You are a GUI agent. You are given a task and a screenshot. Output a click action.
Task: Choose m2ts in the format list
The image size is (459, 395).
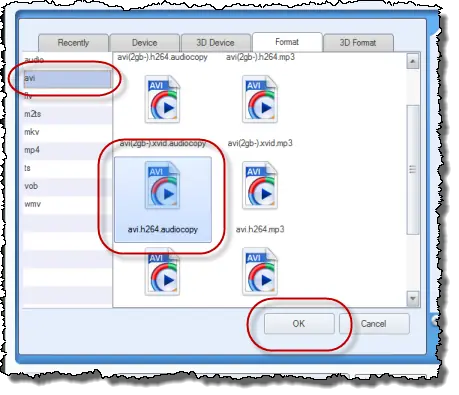click(67, 114)
